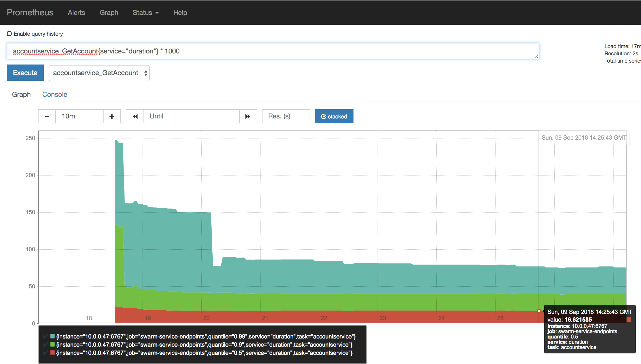The height and width of the screenshot is (364, 641).
Task: Click the hover timestamp label above graph
Action: 584,138
